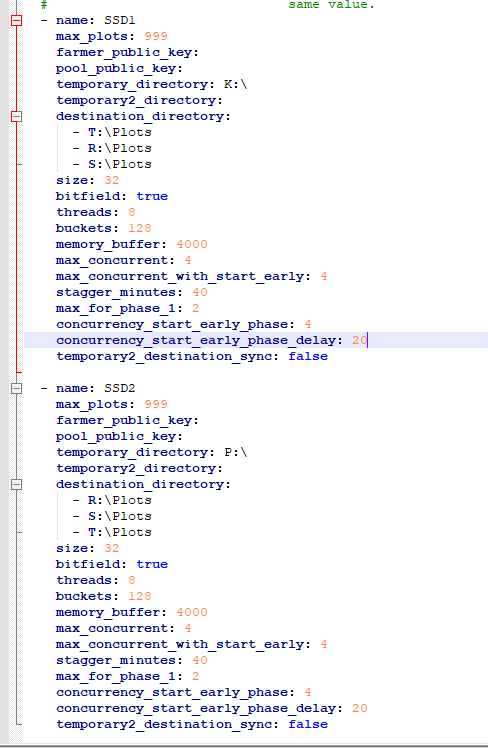Viewport: 488px width, 748px height.
Task: Place cursor on 'temporary_directory: K:\' line
Action: [152, 84]
